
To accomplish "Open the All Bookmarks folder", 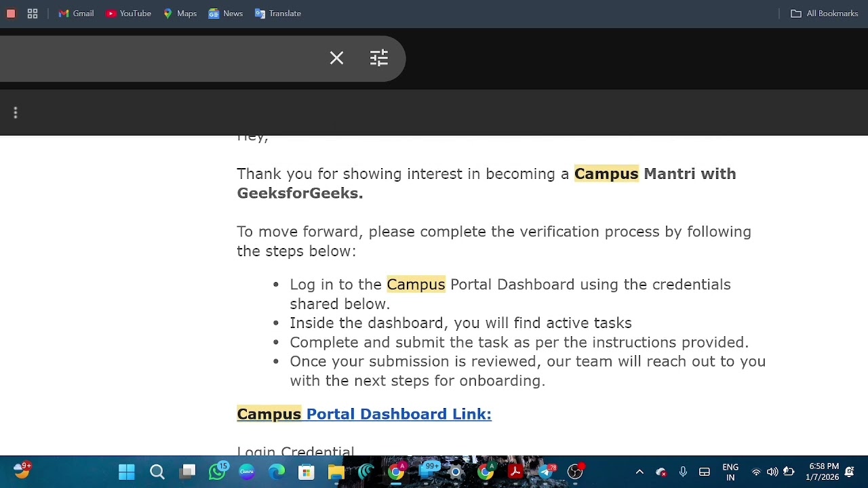I will coord(825,14).
